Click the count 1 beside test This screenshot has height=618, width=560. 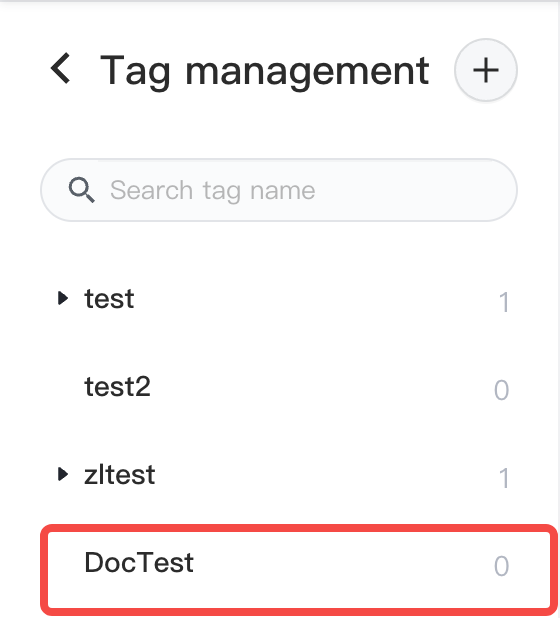pyautogui.click(x=504, y=303)
